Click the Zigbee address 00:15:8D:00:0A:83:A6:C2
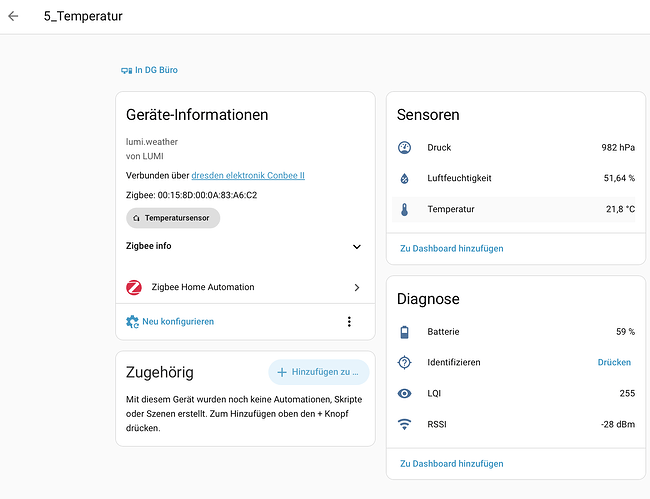Image resolution: width=650 pixels, height=499 pixels. click(x=207, y=195)
